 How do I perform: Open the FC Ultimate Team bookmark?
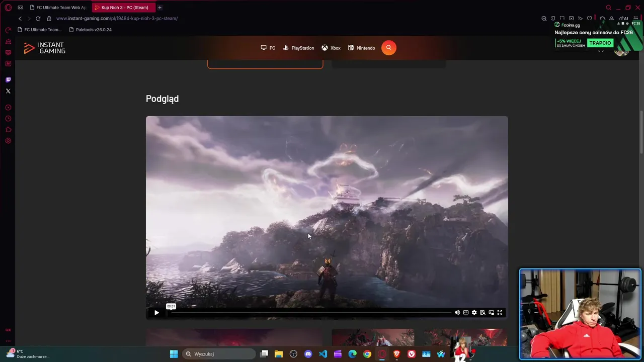tap(39, 30)
